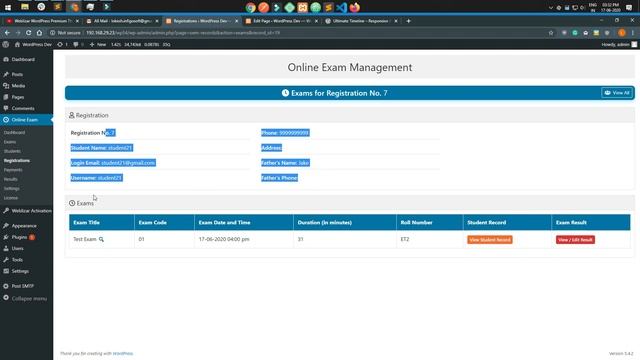Switch to the Edit Page WordPress Dev tab
This screenshot has height=360, width=640.
click(x=282, y=21)
